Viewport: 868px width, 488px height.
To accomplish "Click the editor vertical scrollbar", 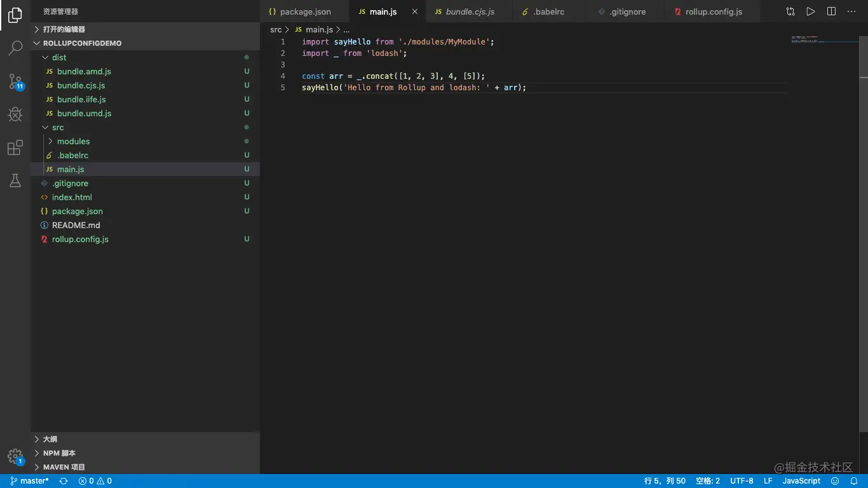I will pyautogui.click(x=864, y=235).
